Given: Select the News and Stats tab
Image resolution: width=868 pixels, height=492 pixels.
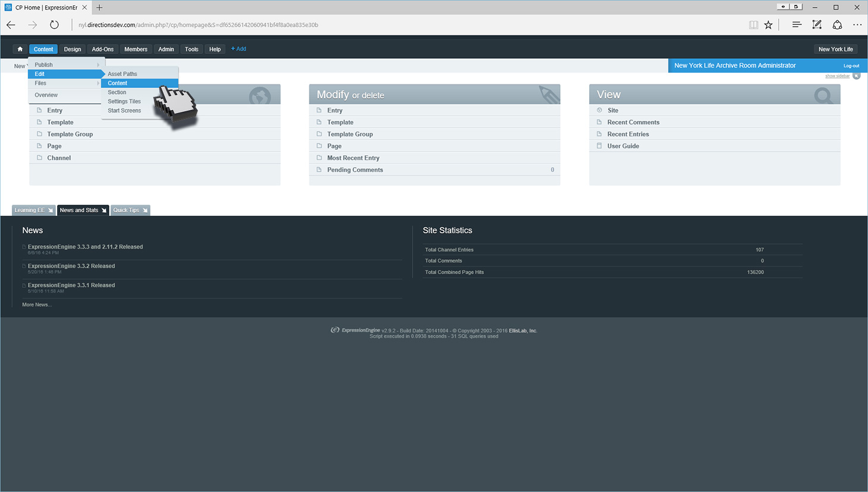Looking at the screenshot, I should point(79,211).
